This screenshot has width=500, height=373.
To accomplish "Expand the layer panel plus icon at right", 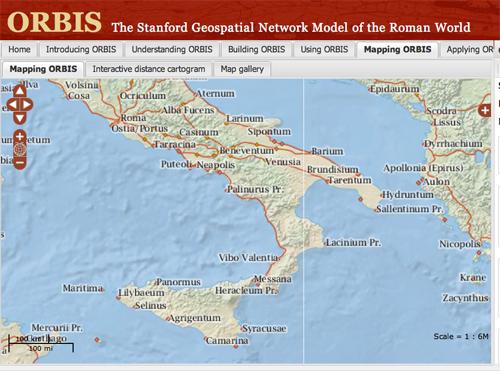I will 485,110.
